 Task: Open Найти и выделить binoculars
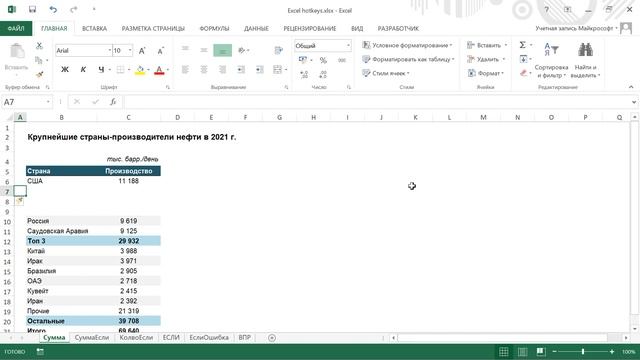pyautogui.click(x=585, y=60)
